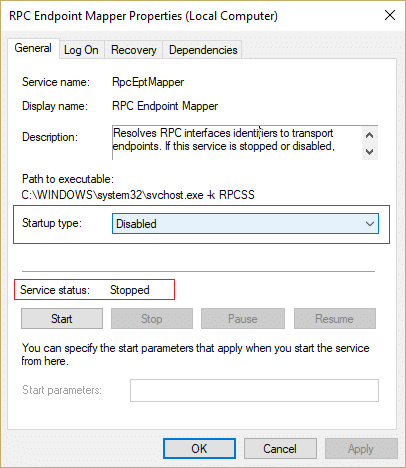406x468 pixels.
Task: Close the RPC Endpoint Mapper Properties window
Action: tap(390, 15)
